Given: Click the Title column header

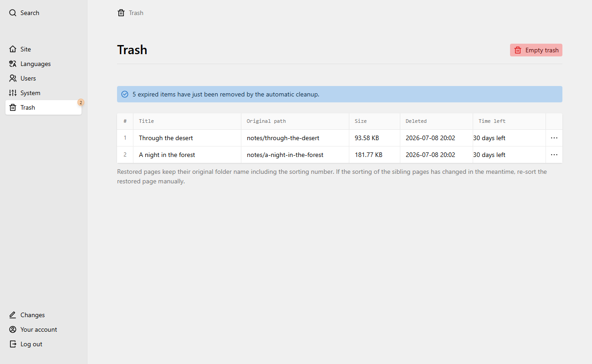Looking at the screenshot, I should click(187, 121).
